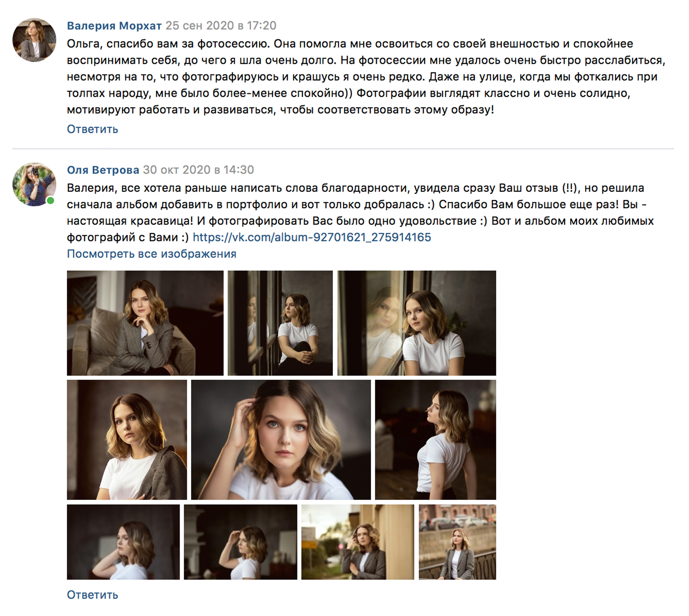Open the 30 окт 2020 comment timestamp

coord(198,170)
